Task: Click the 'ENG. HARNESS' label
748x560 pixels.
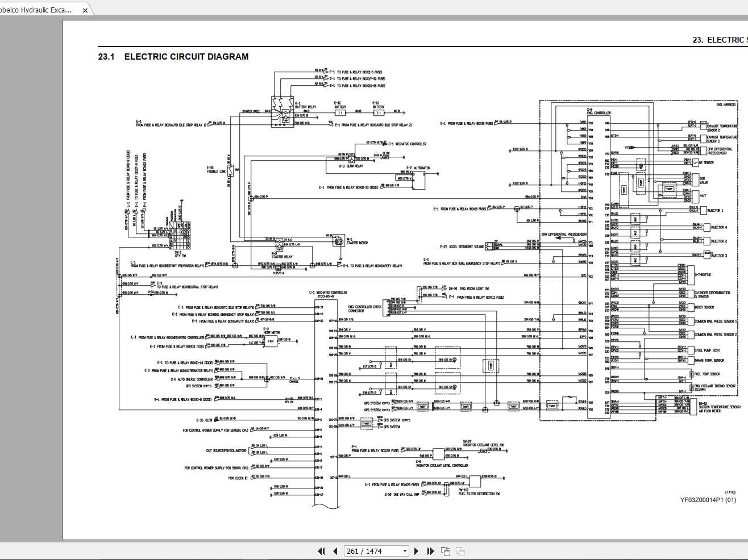Action: coord(726,105)
